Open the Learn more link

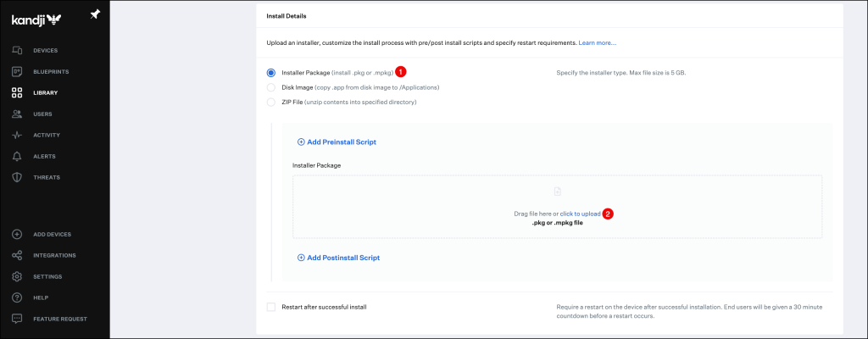tap(598, 42)
